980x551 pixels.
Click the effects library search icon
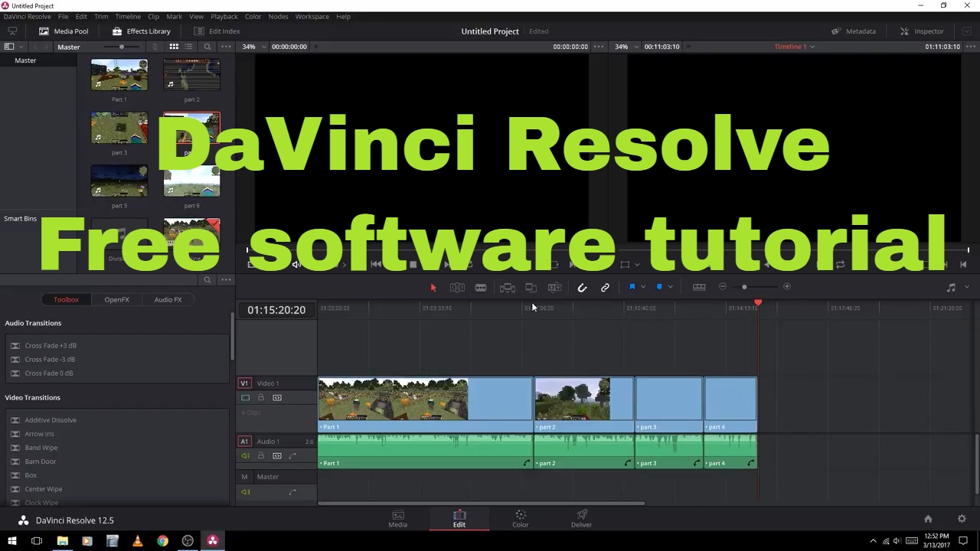click(x=207, y=280)
